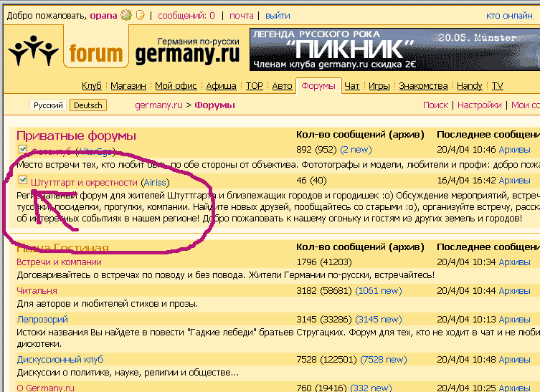This screenshot has height=392, width=540.
Task: Click (3145 new) link for Лепрозорий
Action: click(x=379, y=320)
